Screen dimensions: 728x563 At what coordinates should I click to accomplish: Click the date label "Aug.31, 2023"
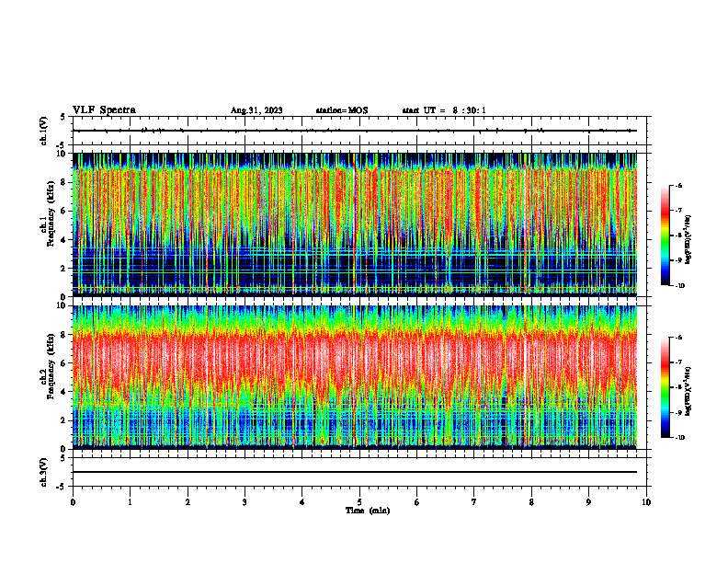[256, 110]
